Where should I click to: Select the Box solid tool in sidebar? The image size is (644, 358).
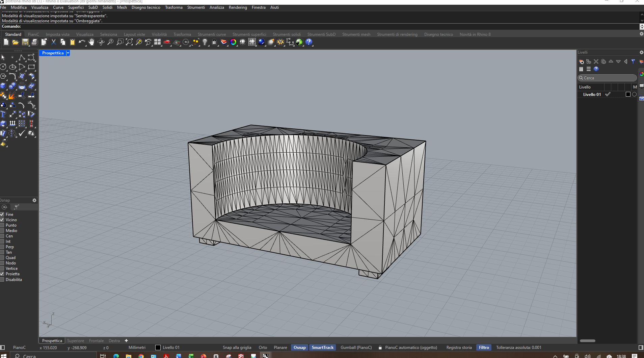pos(3,86)
